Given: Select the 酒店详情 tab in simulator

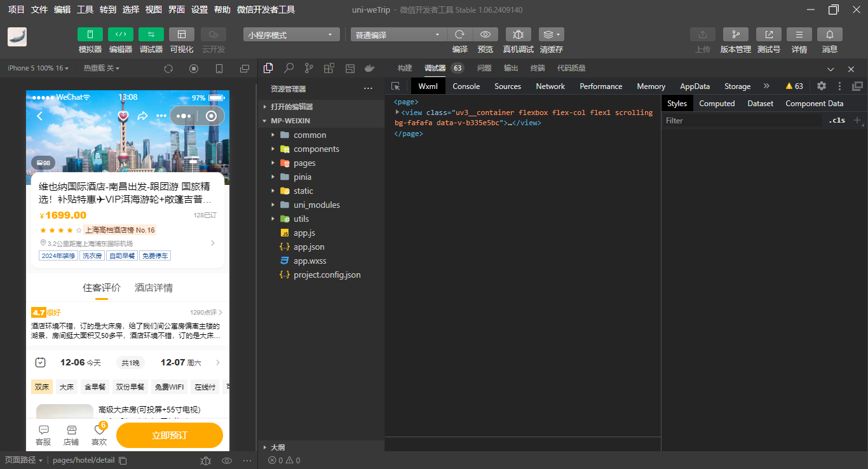Looking at the screenshot, I should tap(154, 288).
